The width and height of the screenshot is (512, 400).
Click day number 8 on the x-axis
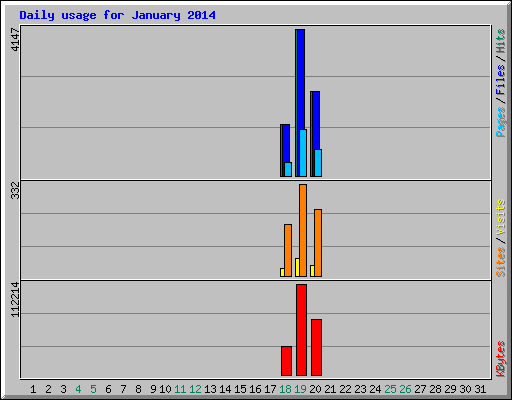click(x=138, y=389)
